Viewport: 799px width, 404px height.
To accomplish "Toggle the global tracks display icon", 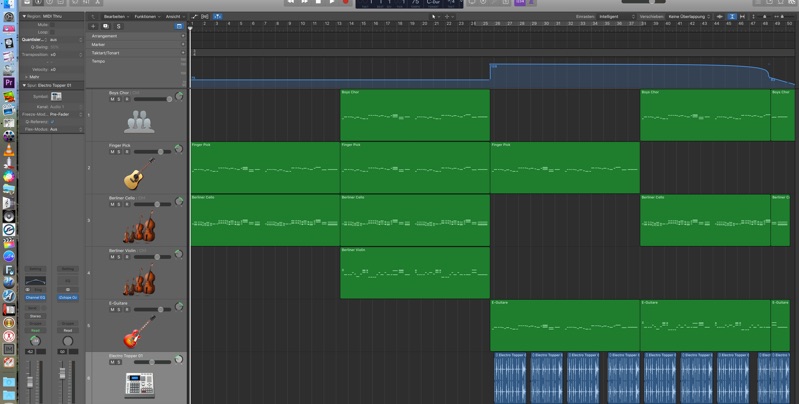I will [x=179, y=26].
